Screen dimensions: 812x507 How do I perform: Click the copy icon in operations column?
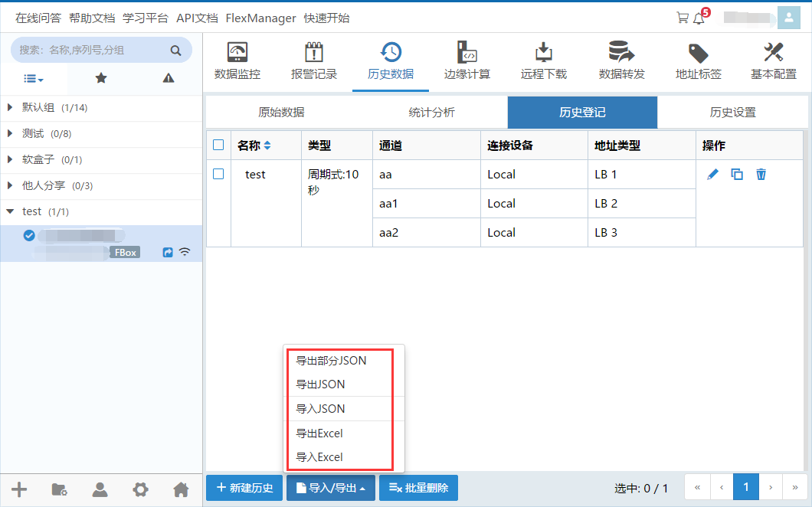(737, 175)
